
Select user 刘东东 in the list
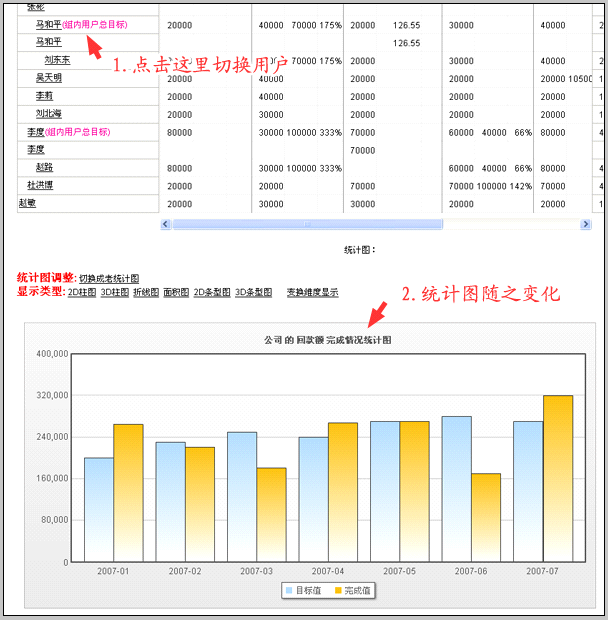tap(57, 60)
